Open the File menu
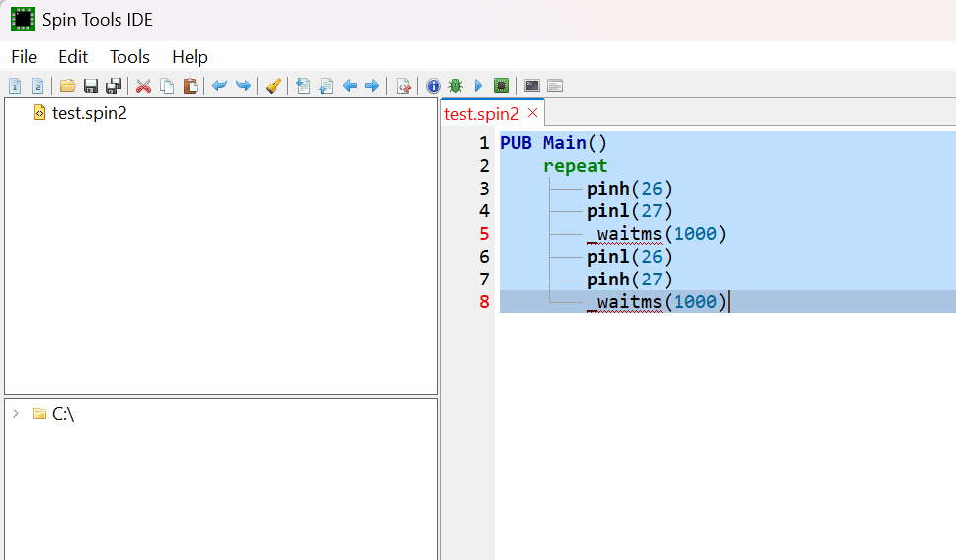Image resolution: width=956 pixels, height=560 pixels. click(24, 57)
